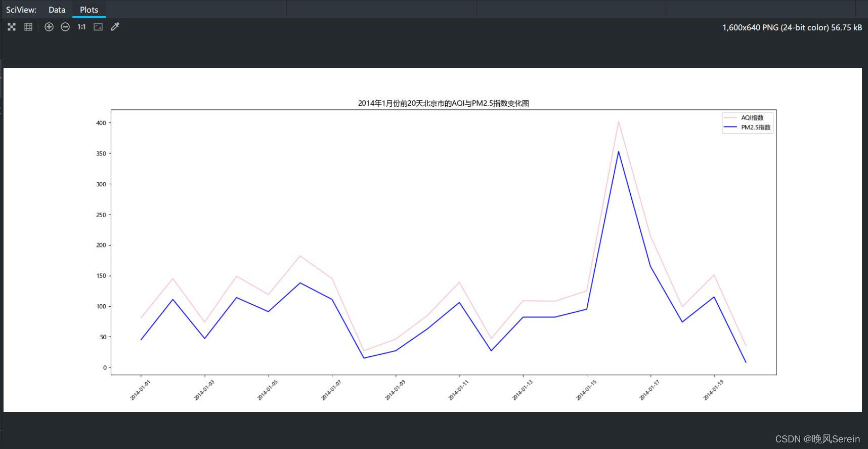Click the blue PM2.5 line peak near 350

click(x=618, y=152)
